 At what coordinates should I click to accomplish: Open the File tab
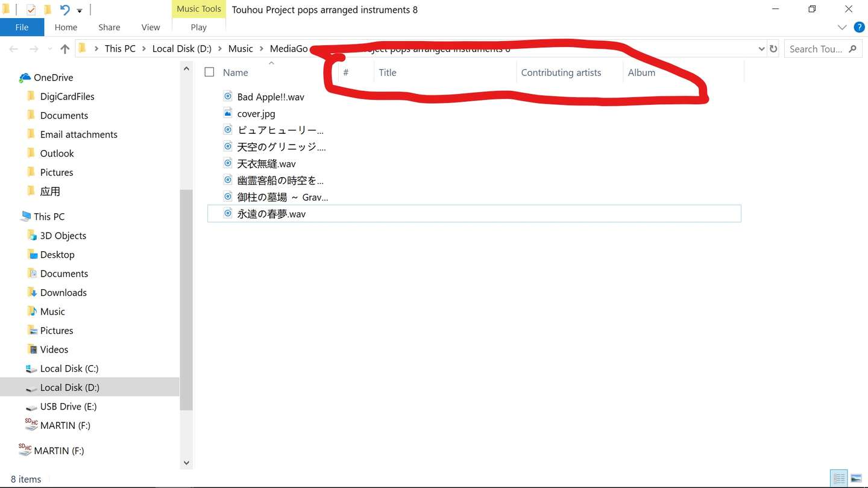22,27
